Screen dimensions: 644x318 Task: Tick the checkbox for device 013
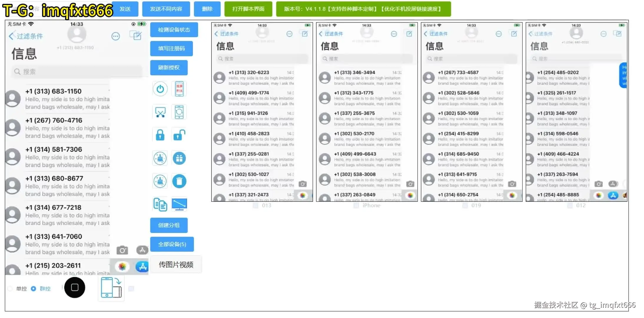(255, 206)
